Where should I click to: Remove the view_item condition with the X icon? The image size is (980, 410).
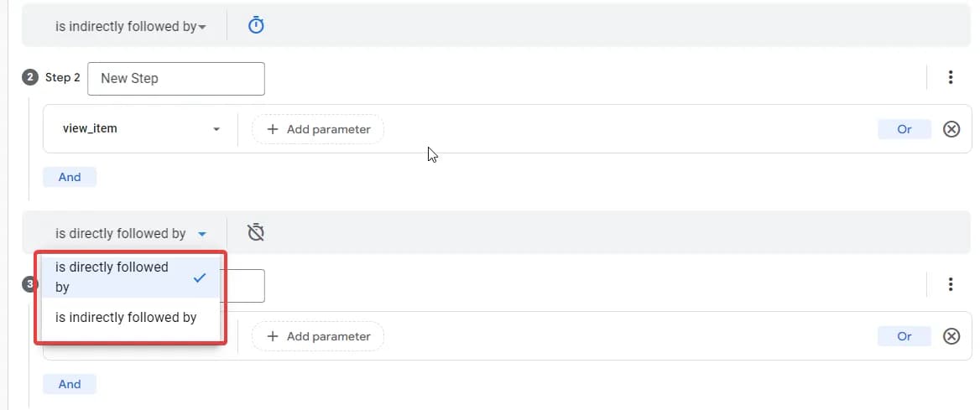(951, 129)
